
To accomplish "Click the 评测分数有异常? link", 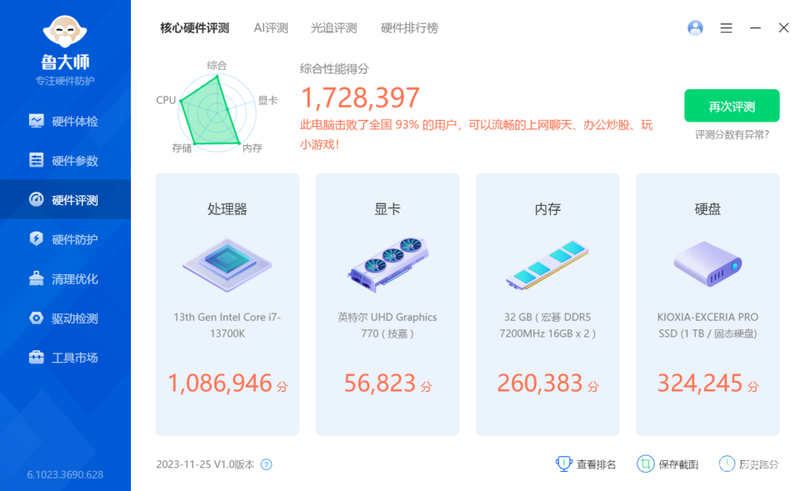I will point(732,135).
